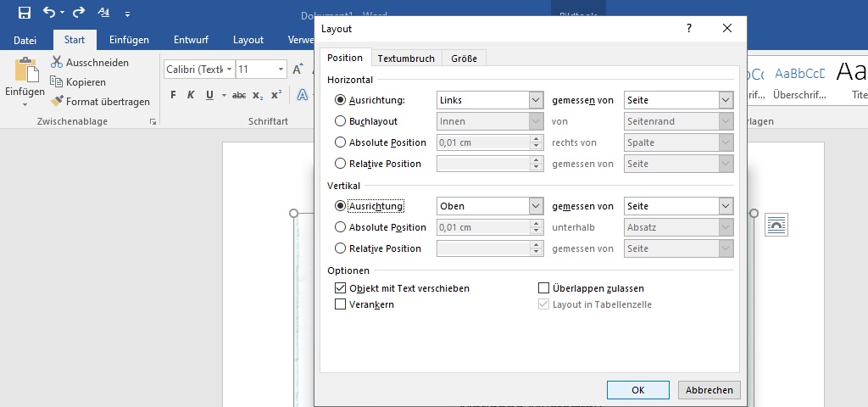Click the Format übertragen paintbrush icon

pos(57,102)
